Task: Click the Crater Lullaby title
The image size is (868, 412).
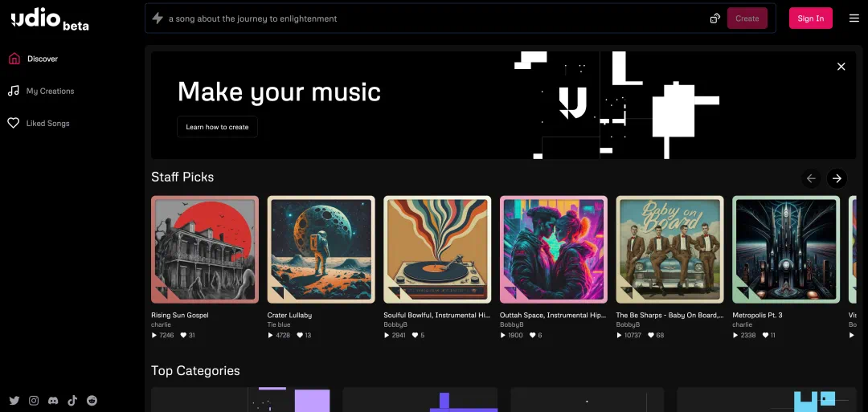Action: tap(289, 315)
